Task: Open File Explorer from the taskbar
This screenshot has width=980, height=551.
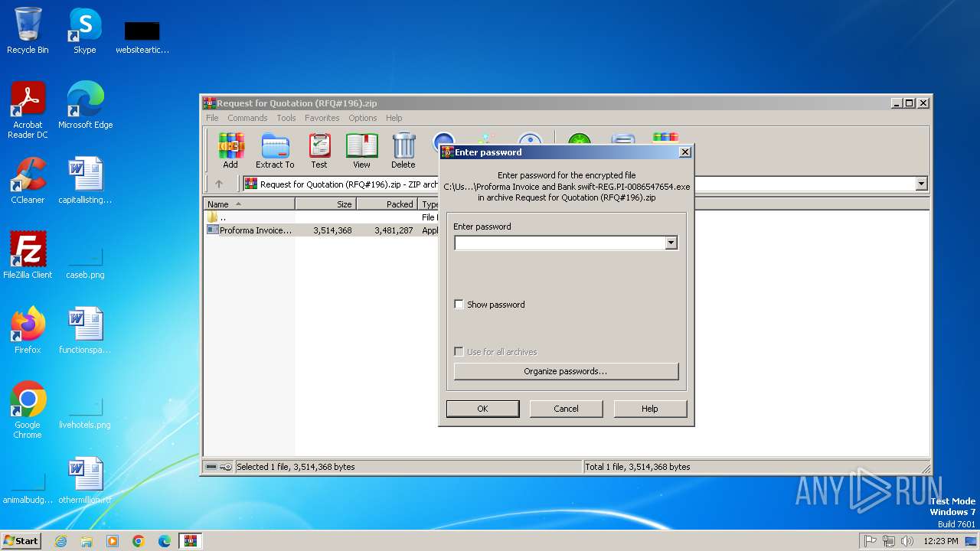Action: (x=87, y=541)
